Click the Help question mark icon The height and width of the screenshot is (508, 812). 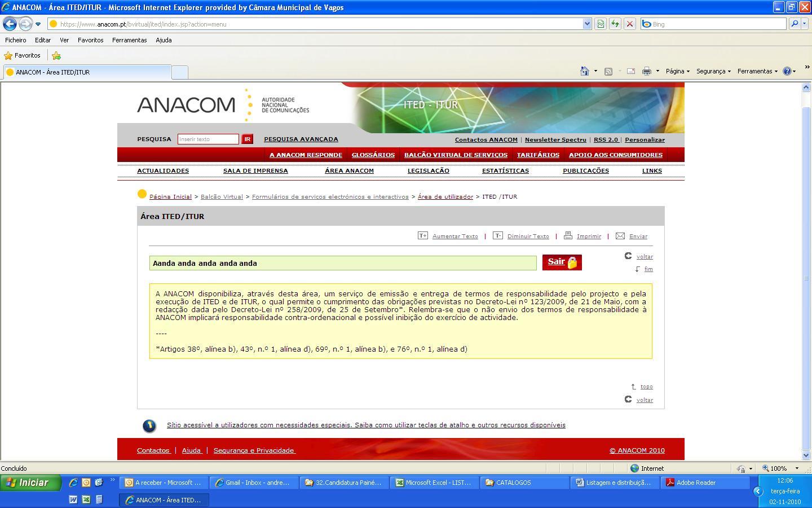pyautogui.click(x=787, y=71)
